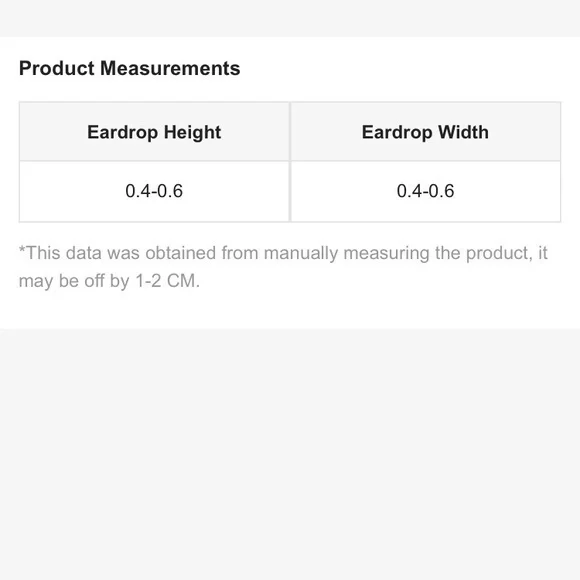Viewport: 580px width, 580px height.
Task: Click the 0.4-0.6 value under Eardrop Width
Action: point(425,191)
